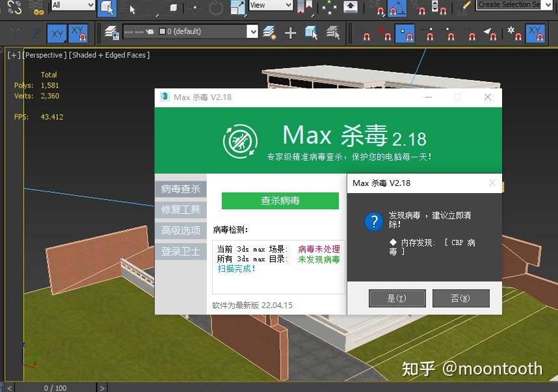Image resolution: width=558 pixels, height=392 pixels.
Task: Toggle the 3D Snap magnet
Action: [x=380, y=8]
